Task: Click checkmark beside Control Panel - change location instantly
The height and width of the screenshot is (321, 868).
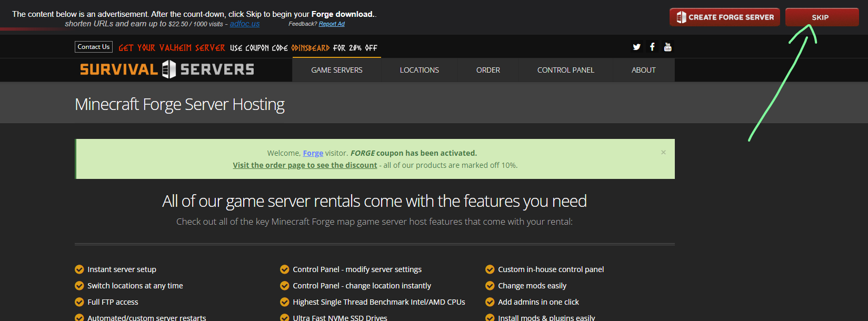Action: click(x=285, y=286)
